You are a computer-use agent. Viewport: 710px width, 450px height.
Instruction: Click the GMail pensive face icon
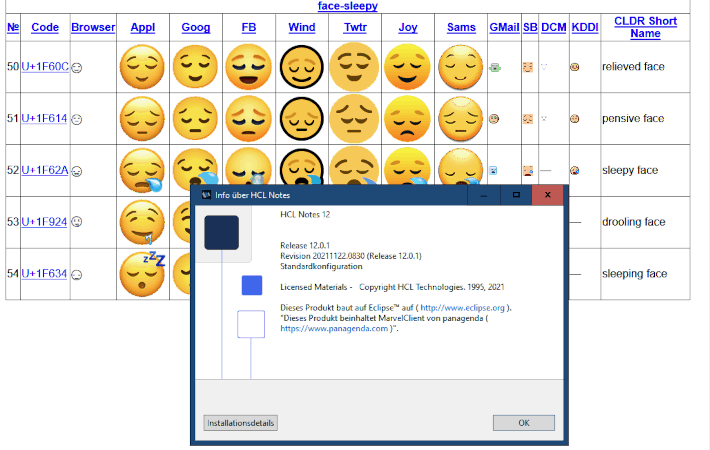click(494, 119)
